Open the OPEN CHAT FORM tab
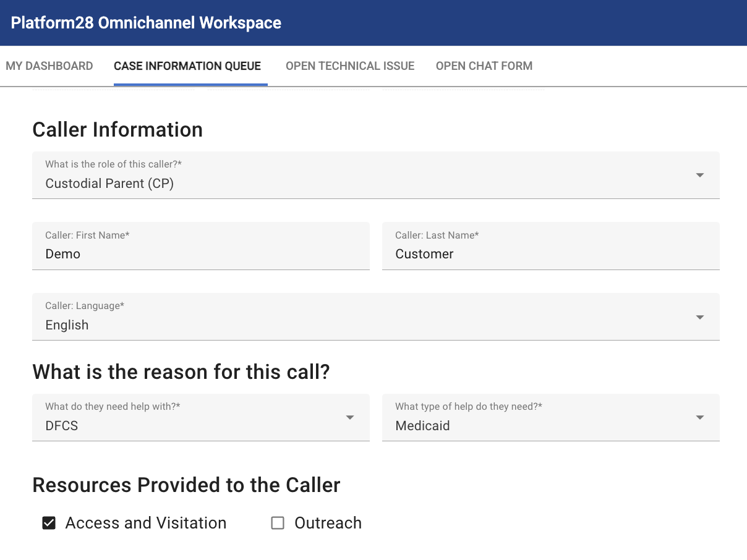This screenshot has width=747, height=560. [x=484, y=66]
